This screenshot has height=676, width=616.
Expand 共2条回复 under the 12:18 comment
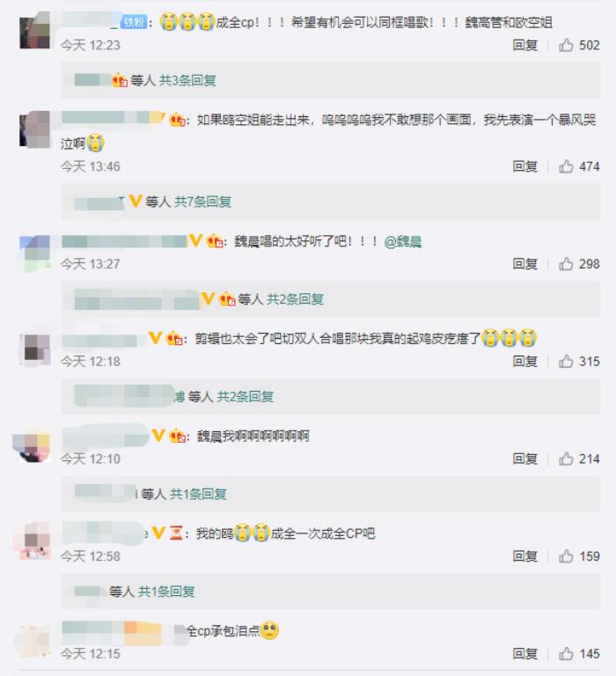tap(245, 396)
